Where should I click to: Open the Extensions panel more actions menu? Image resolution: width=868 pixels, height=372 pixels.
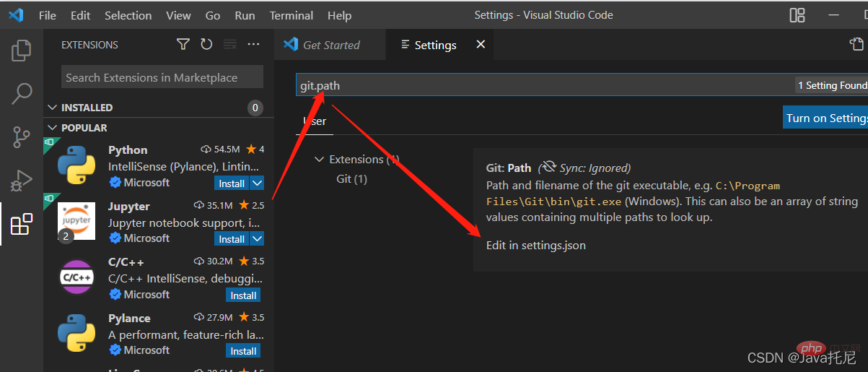(x=253, y=45)
